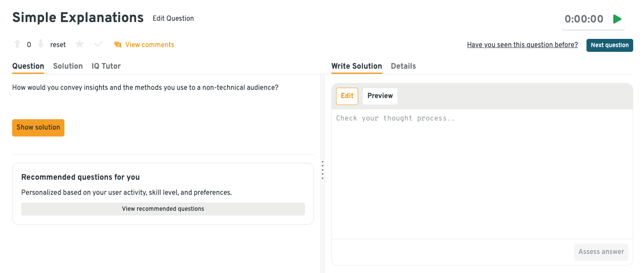Open View comments link
Image resolution: width=644 pixels, height=273 pixels.
coord(150,44)
